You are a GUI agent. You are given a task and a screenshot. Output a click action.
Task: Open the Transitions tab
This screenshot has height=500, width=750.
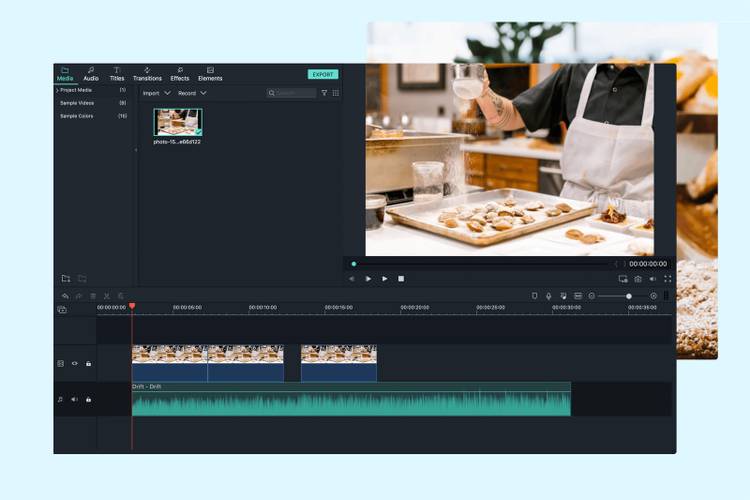(x=147, y=74)
